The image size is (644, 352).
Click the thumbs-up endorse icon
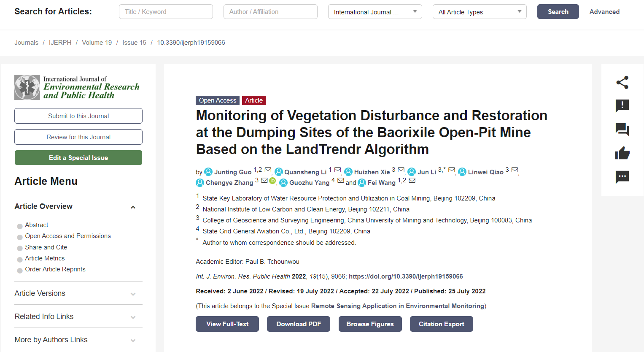point(622,153)
